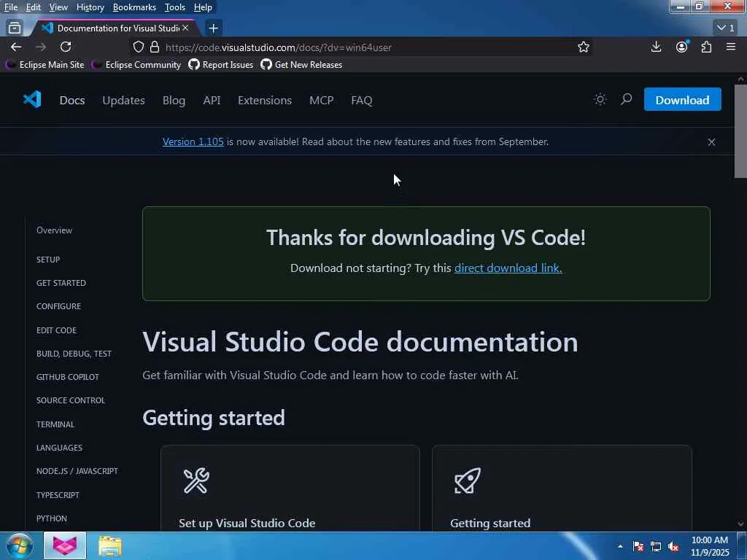Click the muted volume tray icon
Screen dimensions: 747x560
point(673,546)
